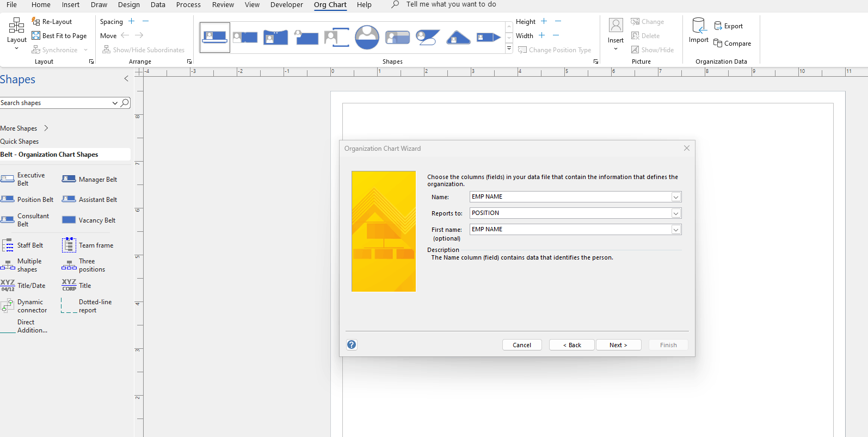Image resolution: width=868 pixels, height=437 pixels.
Task: Click the Export icon
Action: coord(718,26)
